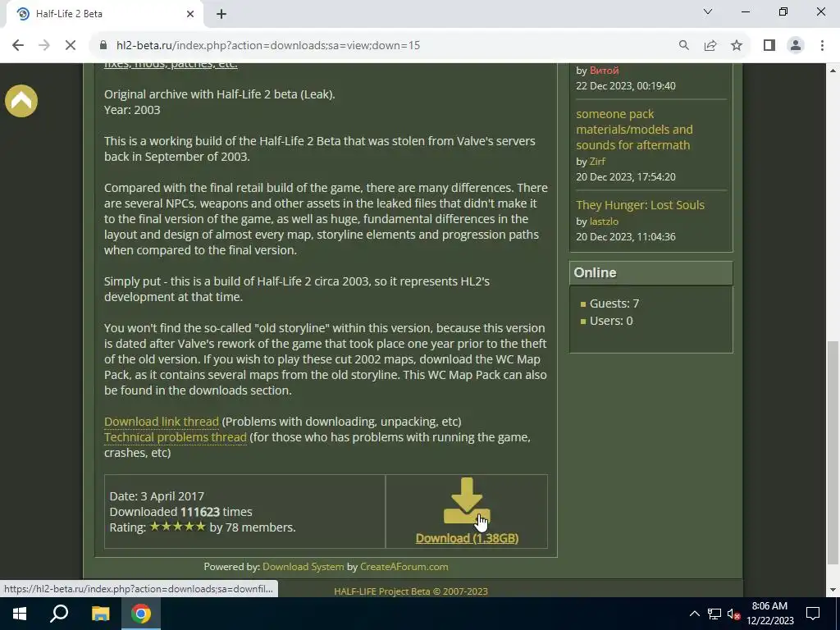Open the Download link thread
The height and width of the screenshot is (630, 840).
point(162,422)
